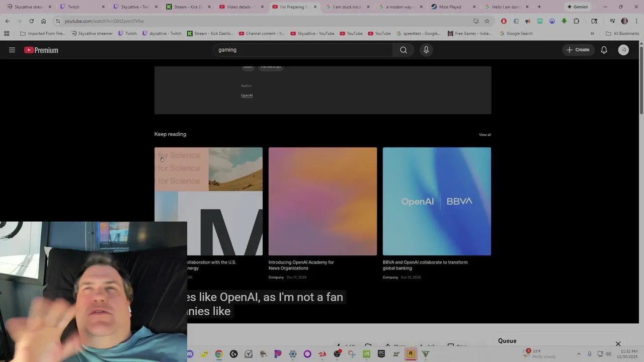This screenshot has height=362, width=644.
Task: Open NVIDIA app in taskbar
Action: [366, 354]
